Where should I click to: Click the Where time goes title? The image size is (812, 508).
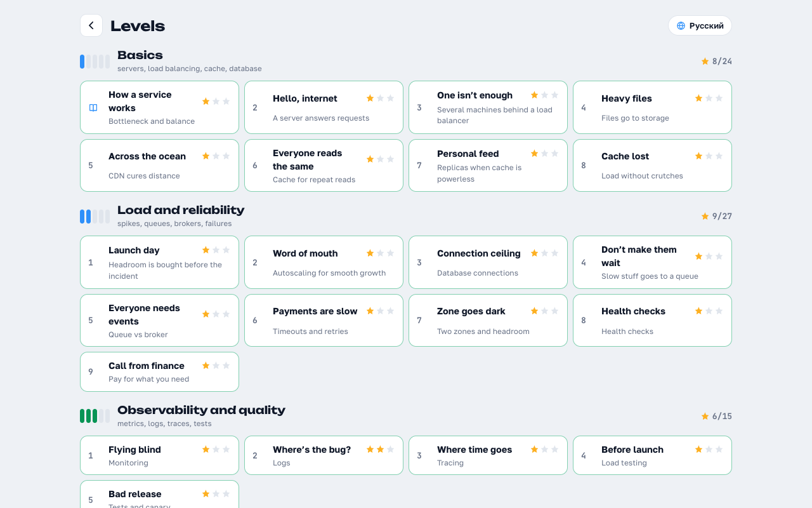pos(475,450)
